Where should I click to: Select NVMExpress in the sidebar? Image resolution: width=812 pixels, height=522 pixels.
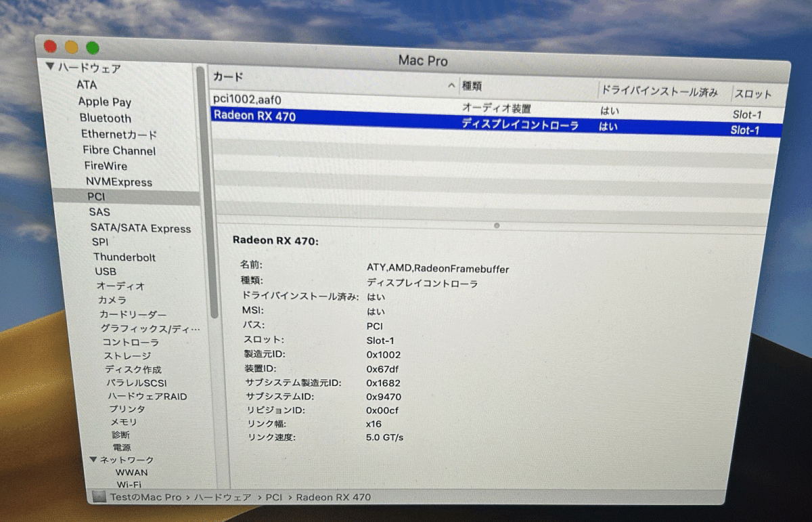pyautogui.click(x=119, y=181)
